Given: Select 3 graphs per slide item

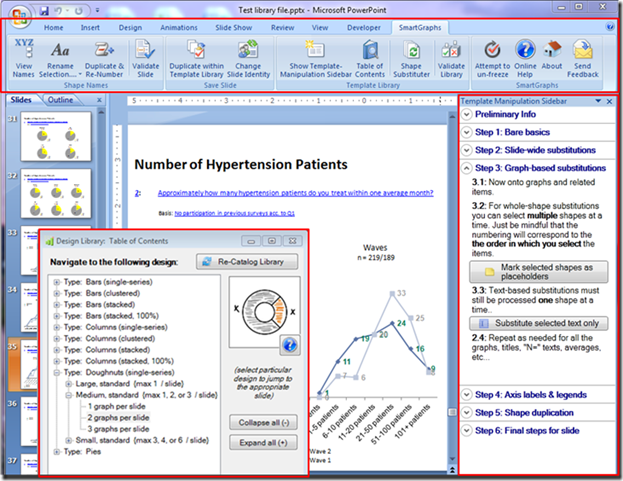Looking at the screenshot, I should tap(118, 429).
